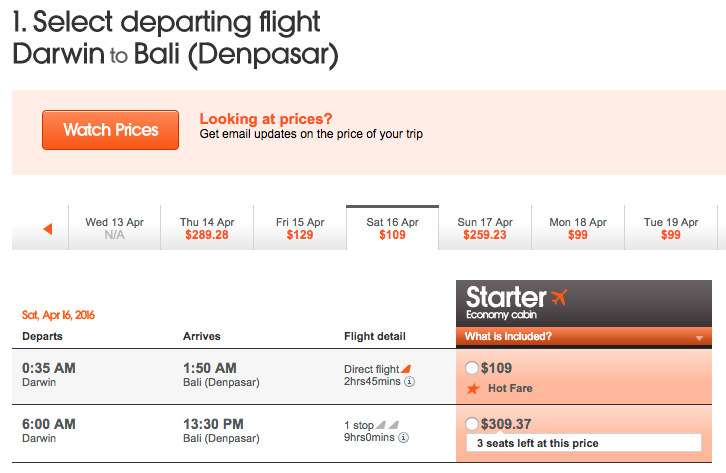Click the Direct flight detail link

(371, 369)
